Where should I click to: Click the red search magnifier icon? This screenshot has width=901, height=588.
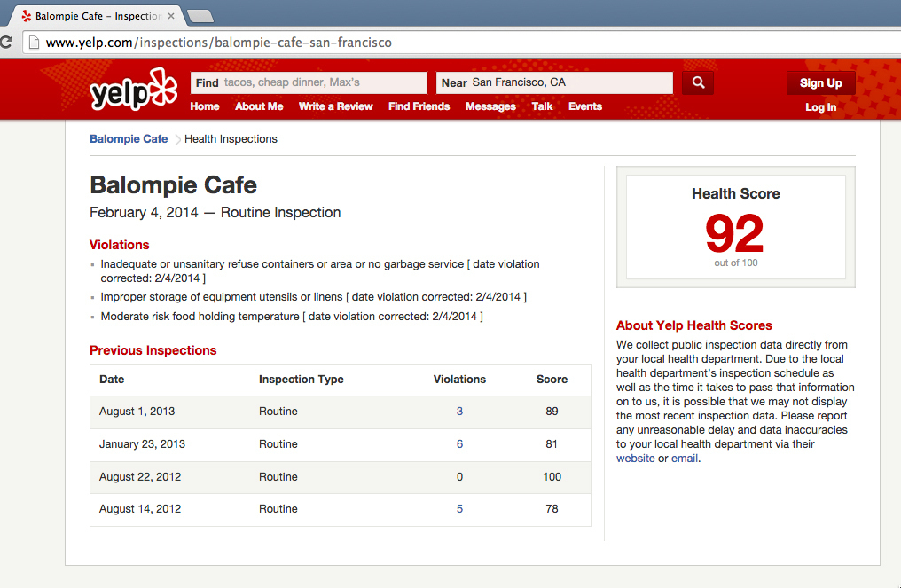click(697, 82)
